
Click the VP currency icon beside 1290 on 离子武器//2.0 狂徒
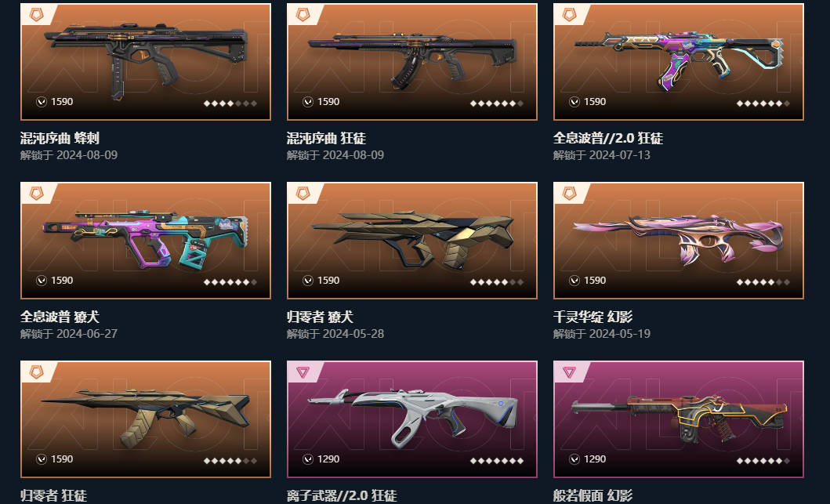point(307,459)
